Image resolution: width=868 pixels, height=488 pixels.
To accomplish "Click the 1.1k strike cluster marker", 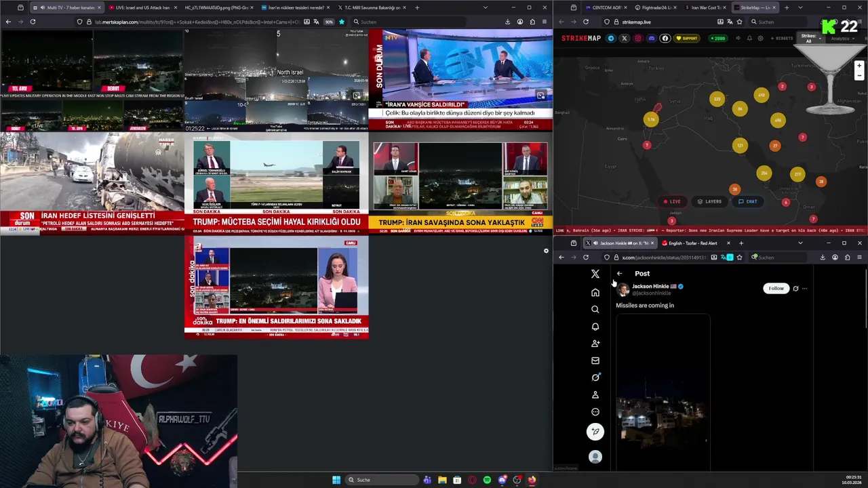I will tap(651, 119).
